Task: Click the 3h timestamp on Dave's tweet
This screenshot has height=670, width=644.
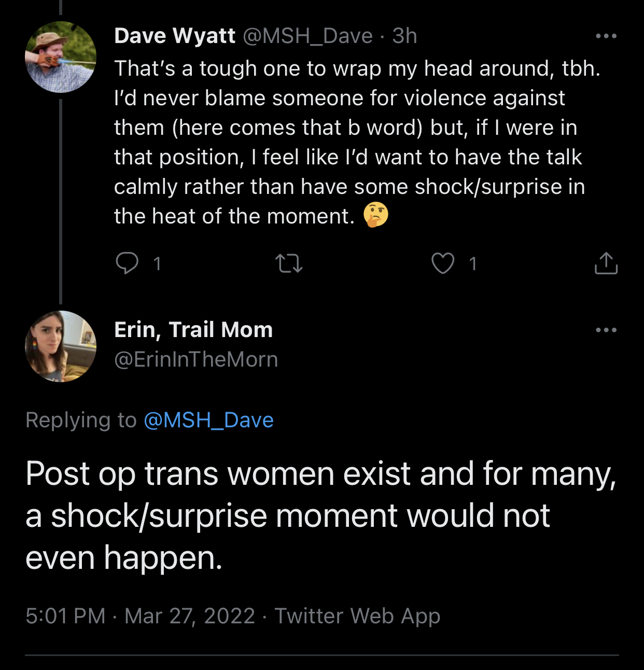Action: pyautogui.click(x=404, y=36)
